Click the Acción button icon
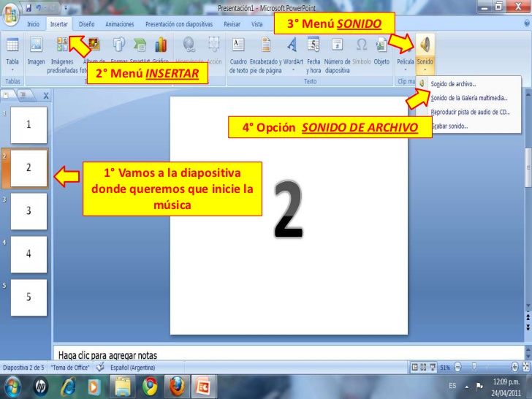Screen dimensions: 532x399 [x=213, y=44]
